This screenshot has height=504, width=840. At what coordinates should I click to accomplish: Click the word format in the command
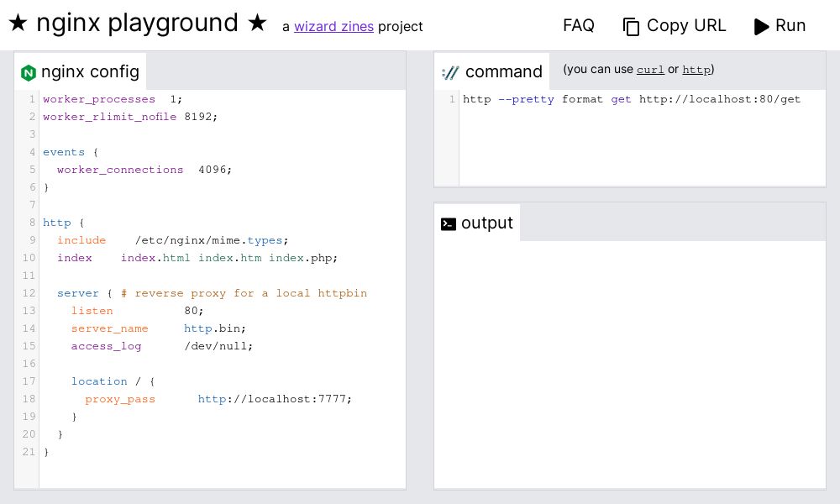(582, 100)
